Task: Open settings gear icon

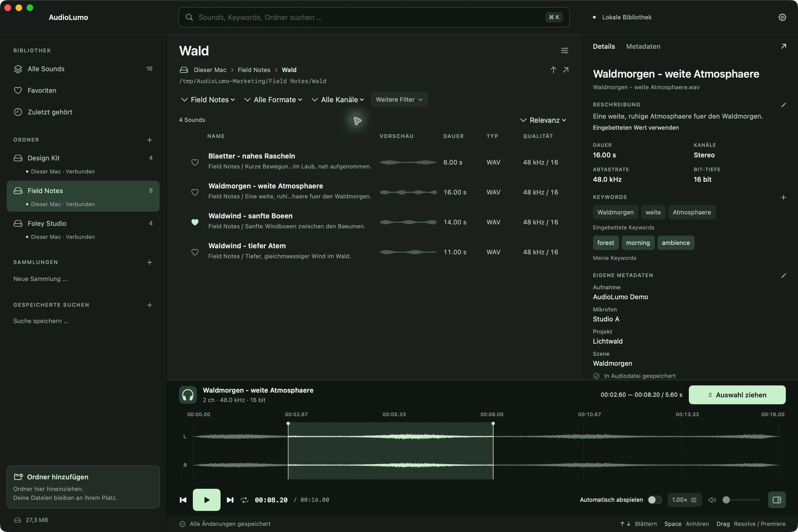Action: [782, 17]
